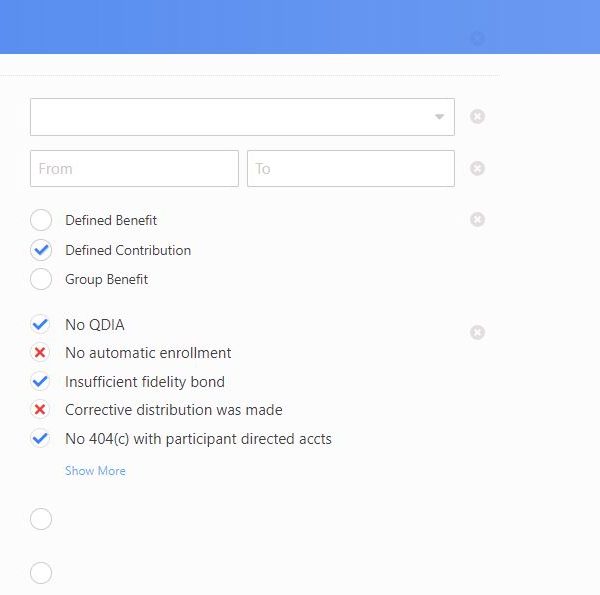600x595 pixels.
Task: Click the From input field
Action: click(x=134, y=168)
